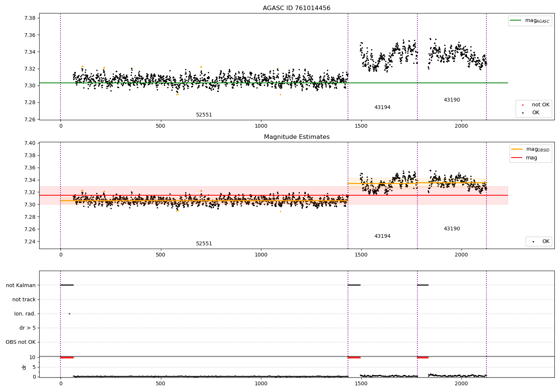
Task: Click the "7.26" tick in the top plot
Action: click(x=29, y=119)
